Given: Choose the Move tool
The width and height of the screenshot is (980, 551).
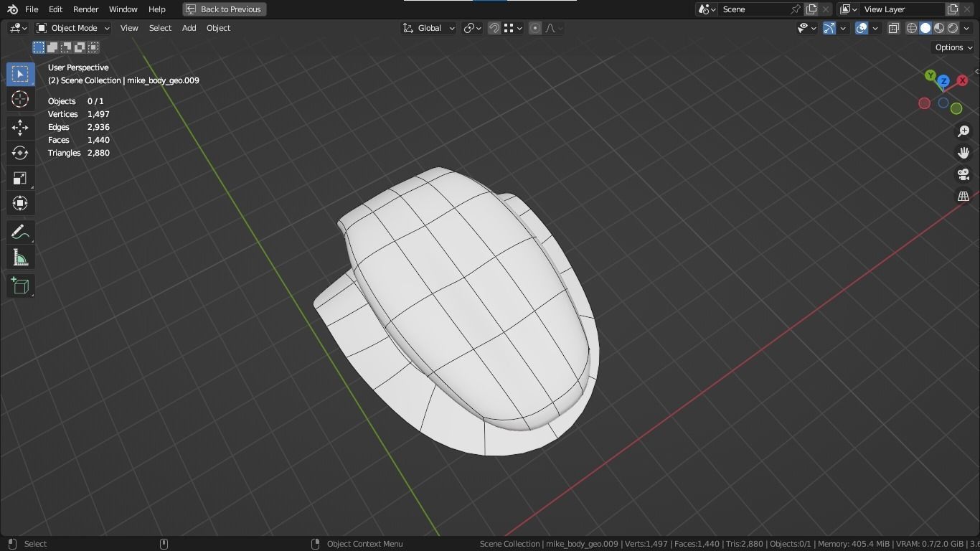Looking at the screenshot, I should pyautogui.click(x=20, y=128).
